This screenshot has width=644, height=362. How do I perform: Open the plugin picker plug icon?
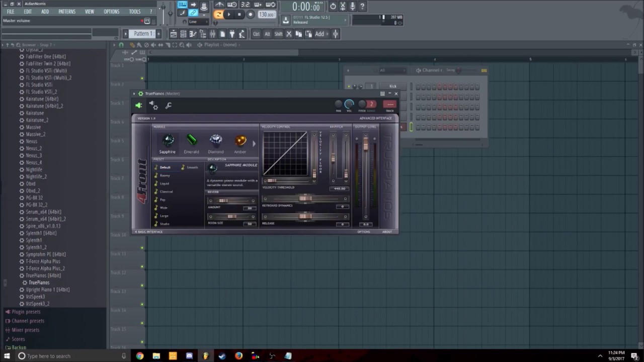[231, 34]
